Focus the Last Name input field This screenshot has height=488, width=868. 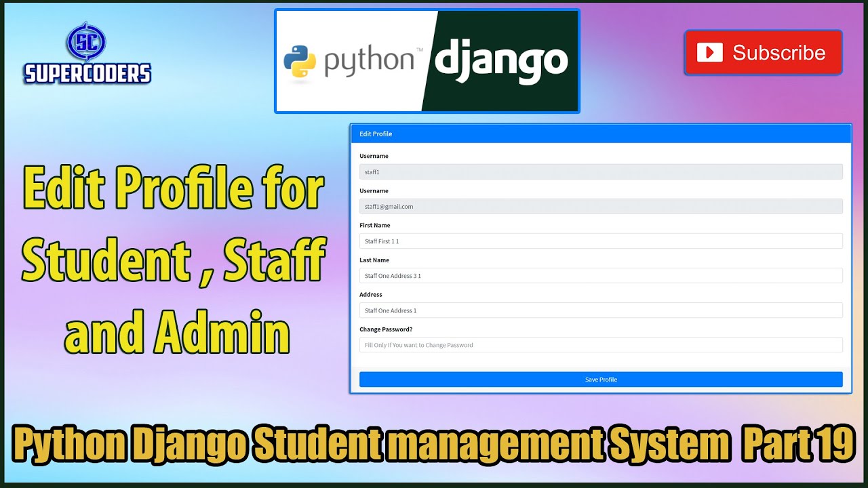(x=601, y=276)
